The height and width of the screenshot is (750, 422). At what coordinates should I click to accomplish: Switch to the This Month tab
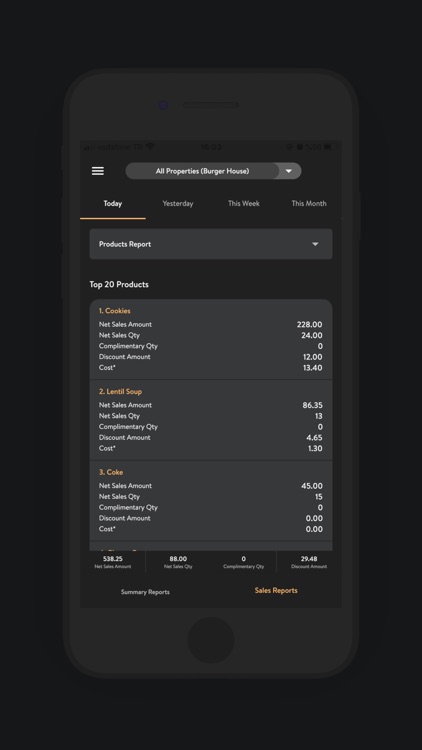[309, 204]
